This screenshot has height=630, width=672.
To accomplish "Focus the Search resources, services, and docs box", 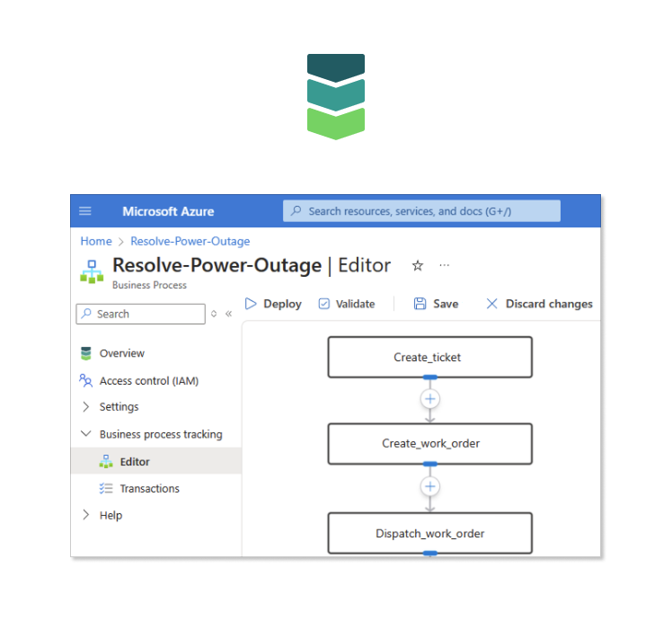I will 421,211.
